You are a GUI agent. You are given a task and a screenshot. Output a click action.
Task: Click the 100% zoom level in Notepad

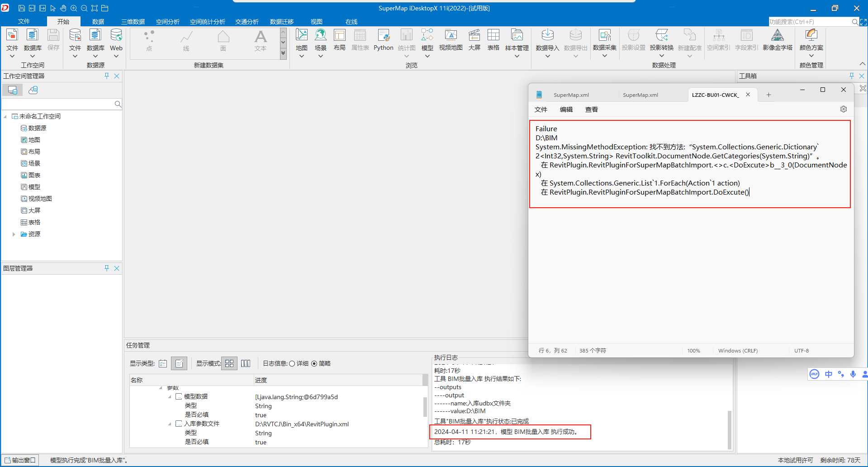[x=693, y=351]
